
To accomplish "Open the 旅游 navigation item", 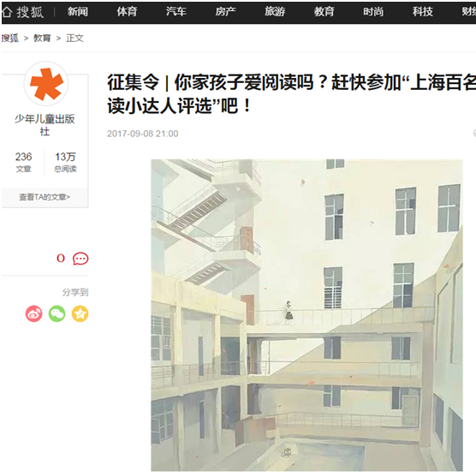I will pos(275,12).
